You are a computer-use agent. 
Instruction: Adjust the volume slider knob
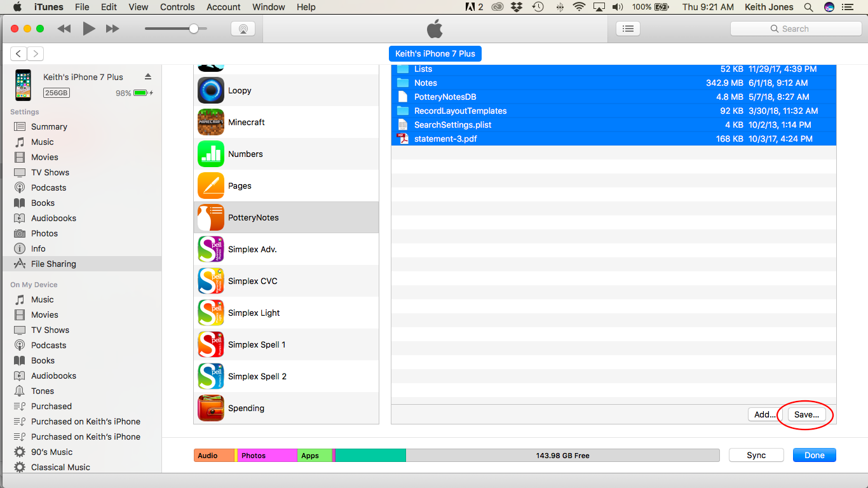(194, 29)
